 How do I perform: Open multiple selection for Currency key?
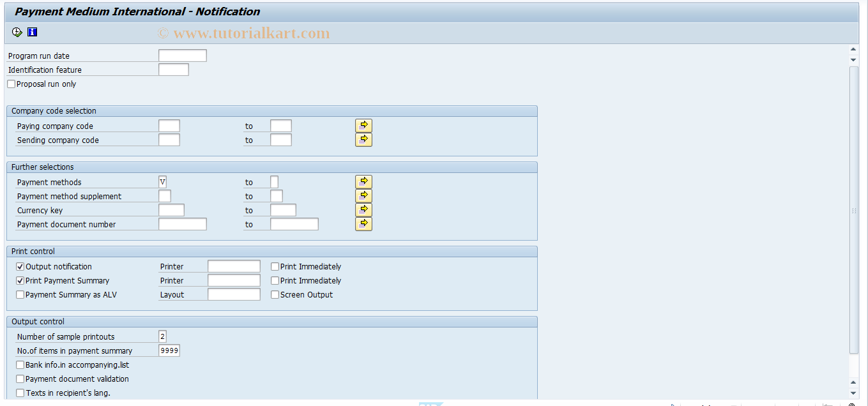point(363,210)
